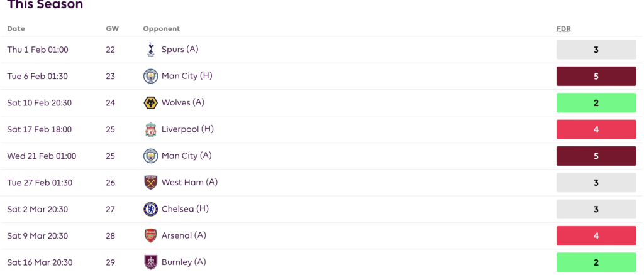Click the Date column header

pos(16,29)
